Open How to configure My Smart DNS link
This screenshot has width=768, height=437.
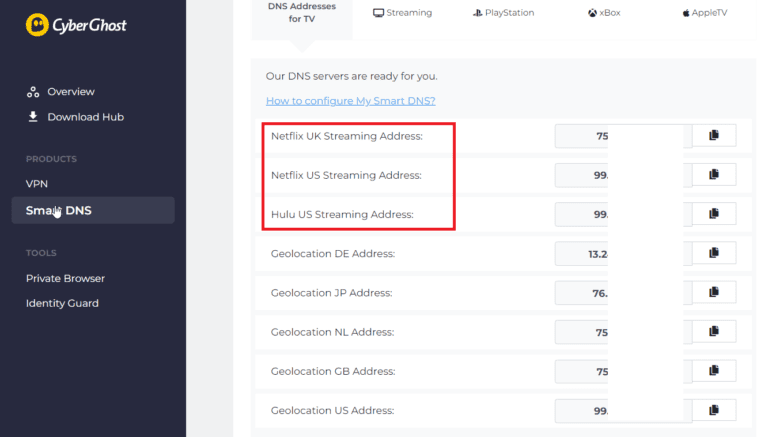[350, 101]
